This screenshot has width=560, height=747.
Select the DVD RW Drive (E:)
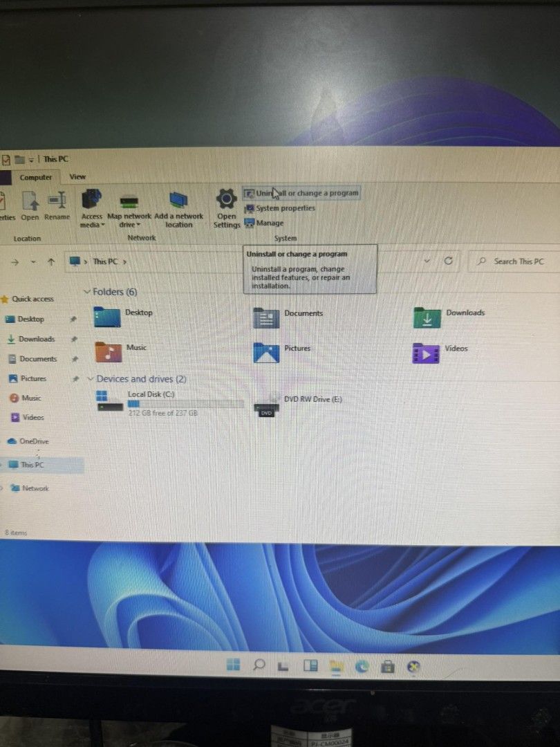click(298, 405)
